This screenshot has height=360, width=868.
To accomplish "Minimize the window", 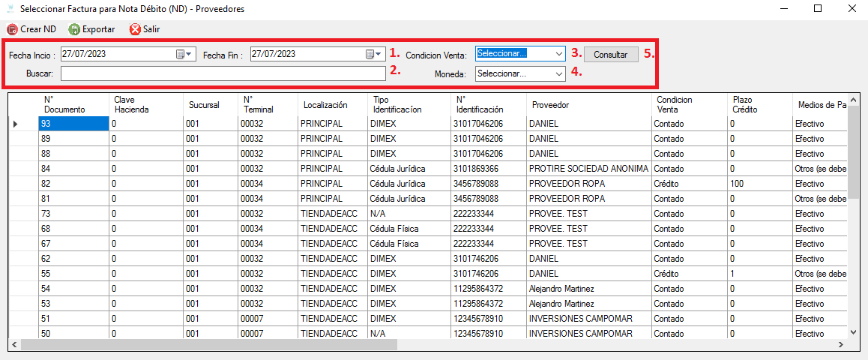I will 783,9.
